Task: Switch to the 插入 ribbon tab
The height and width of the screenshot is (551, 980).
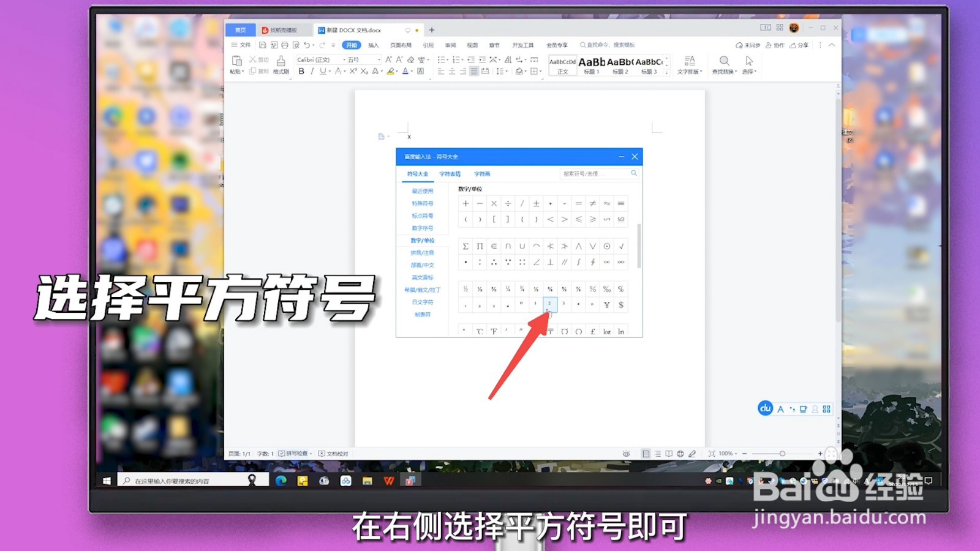Action: [x=374, y=45]
